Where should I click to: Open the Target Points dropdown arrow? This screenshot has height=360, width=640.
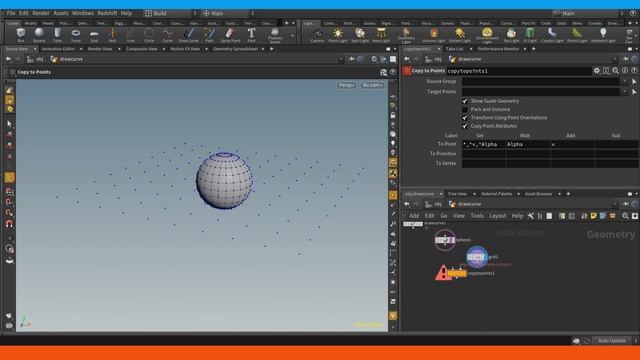pos(625,91)
